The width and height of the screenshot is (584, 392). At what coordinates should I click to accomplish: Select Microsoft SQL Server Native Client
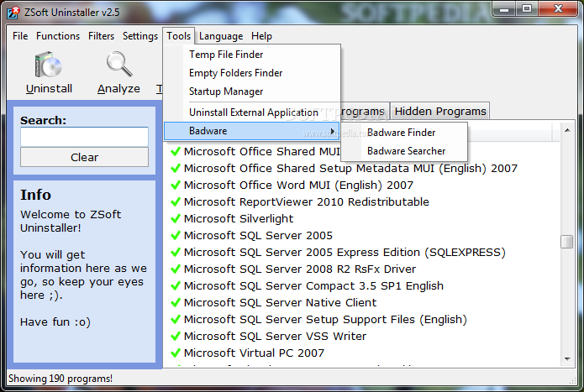tap(280, 303)
